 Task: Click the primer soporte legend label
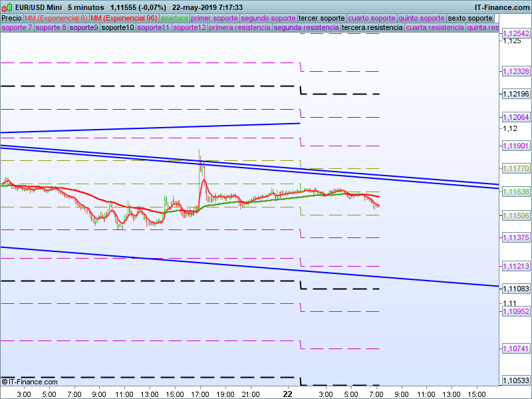pos(214,18)
